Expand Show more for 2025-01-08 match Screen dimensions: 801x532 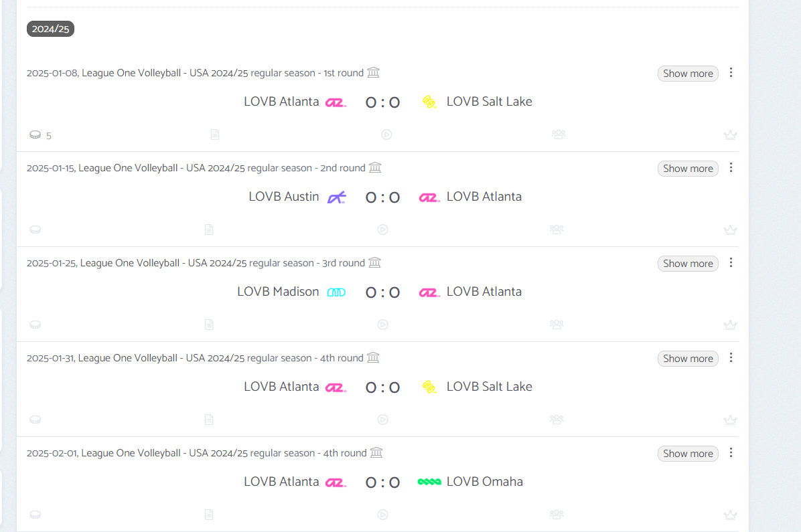[x=688, y=74]
